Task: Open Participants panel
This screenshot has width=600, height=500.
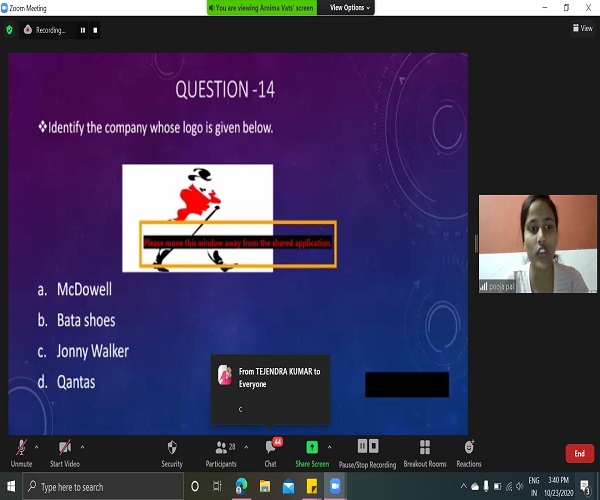Action: coord(221,454)
